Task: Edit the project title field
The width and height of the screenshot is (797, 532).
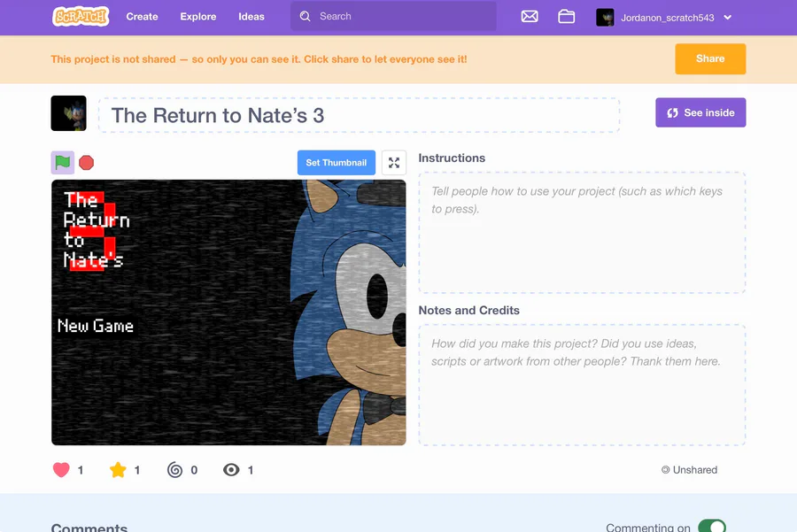Action: pos(359,115)
